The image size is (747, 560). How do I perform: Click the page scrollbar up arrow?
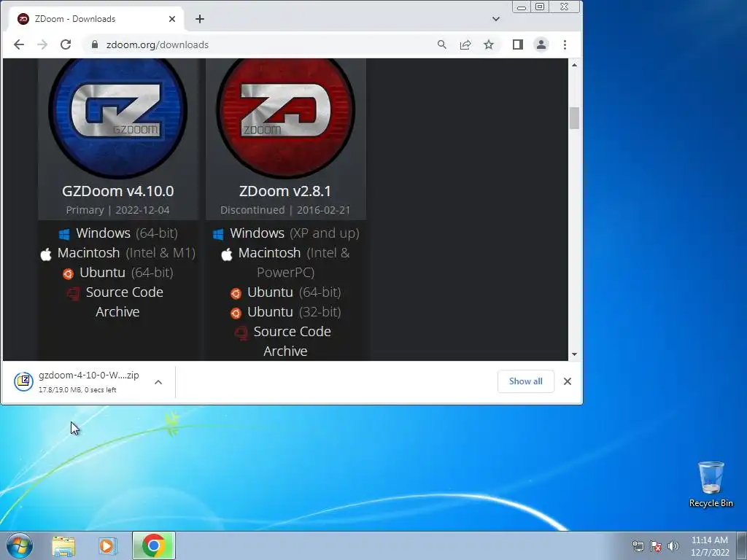574,65
